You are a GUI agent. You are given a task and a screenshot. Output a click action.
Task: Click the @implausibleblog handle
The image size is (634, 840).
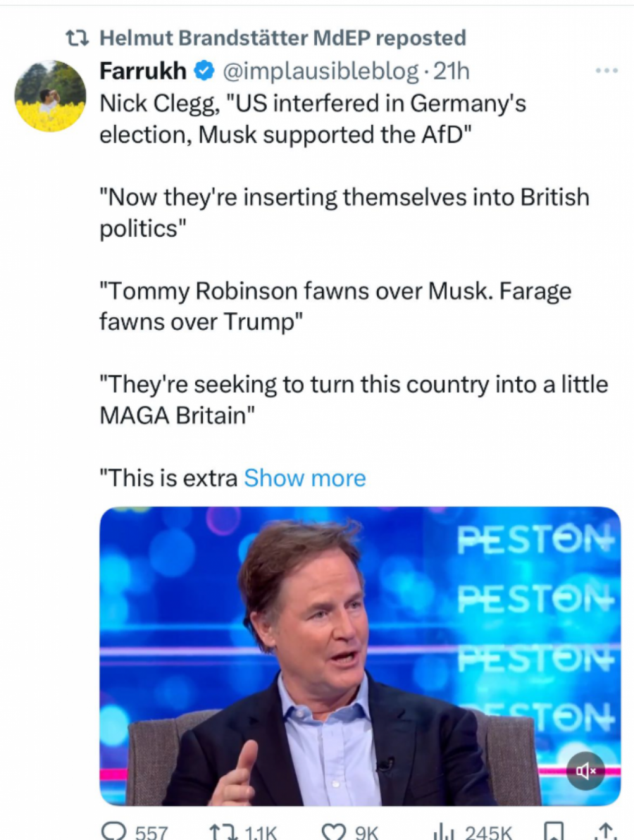pos(319,70)
